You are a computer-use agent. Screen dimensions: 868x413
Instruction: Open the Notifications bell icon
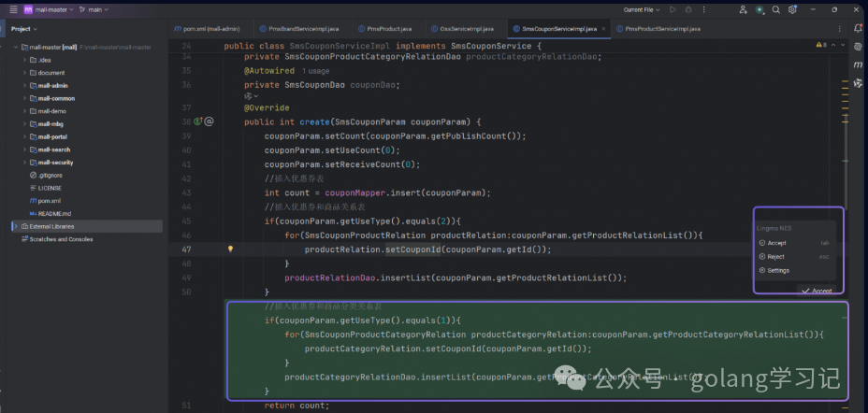pyautogui.click(x=858, y=28)
